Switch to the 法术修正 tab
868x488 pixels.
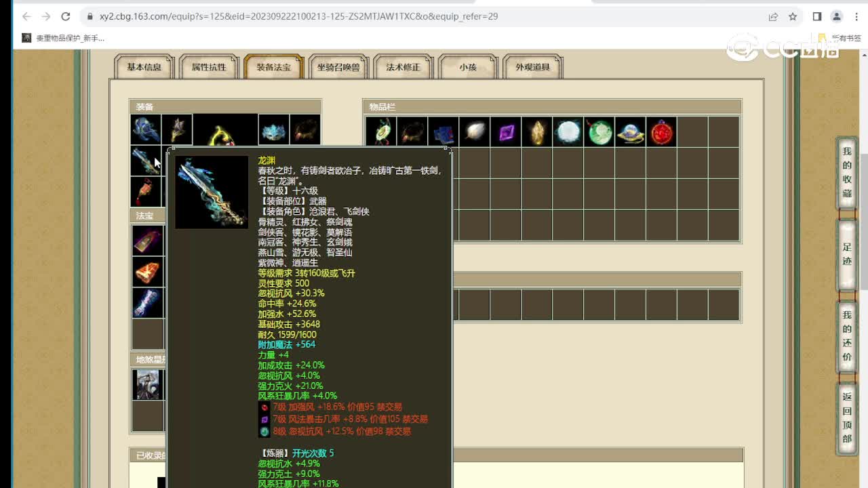(403, 66)
